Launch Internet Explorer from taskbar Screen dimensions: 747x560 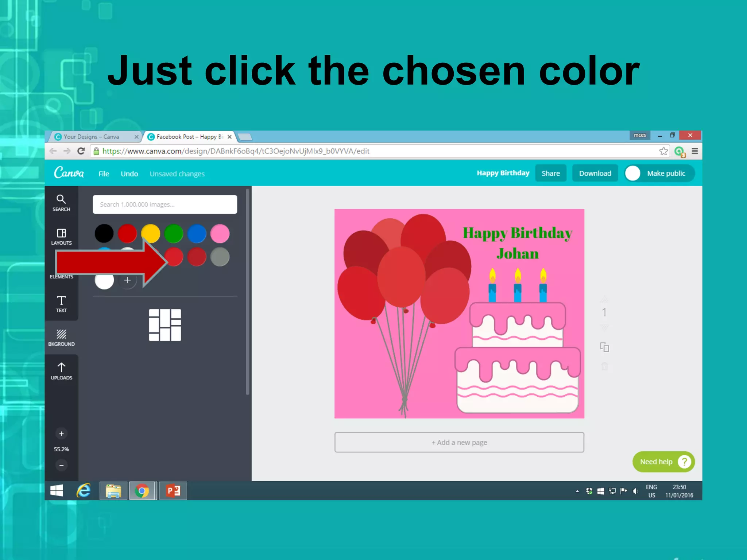tap(84, 491)
